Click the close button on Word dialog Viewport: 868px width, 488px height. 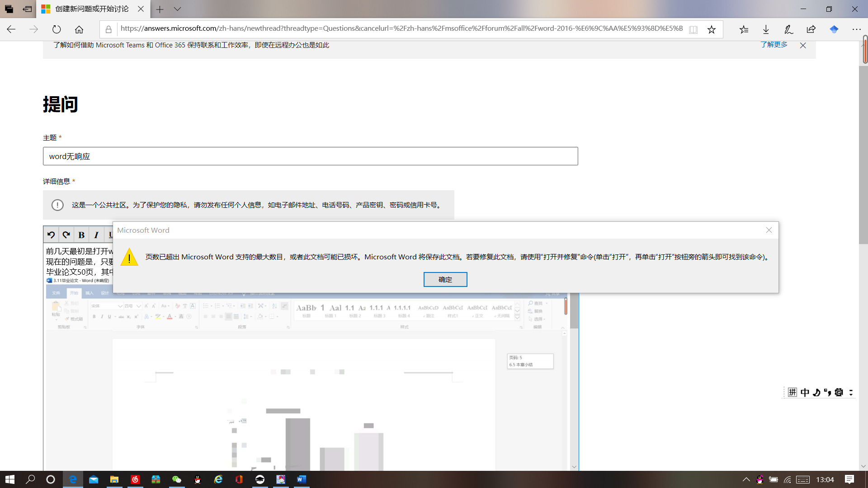769,230
